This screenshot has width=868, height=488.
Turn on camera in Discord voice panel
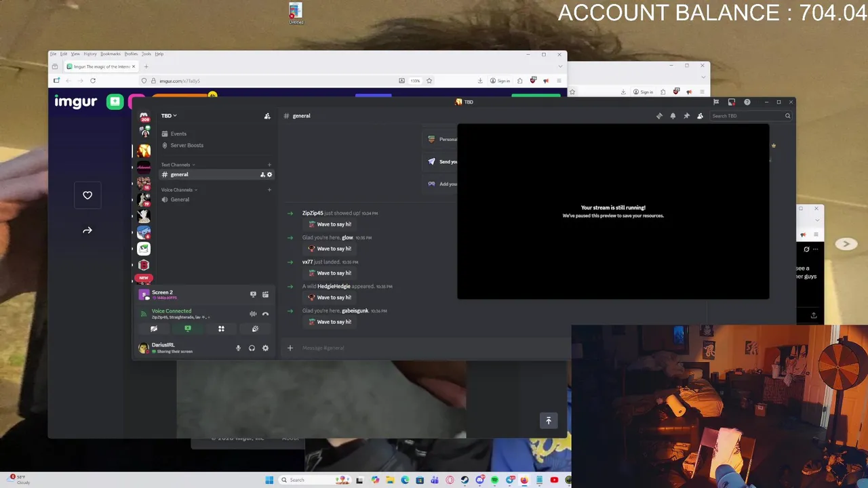(154, 329)
